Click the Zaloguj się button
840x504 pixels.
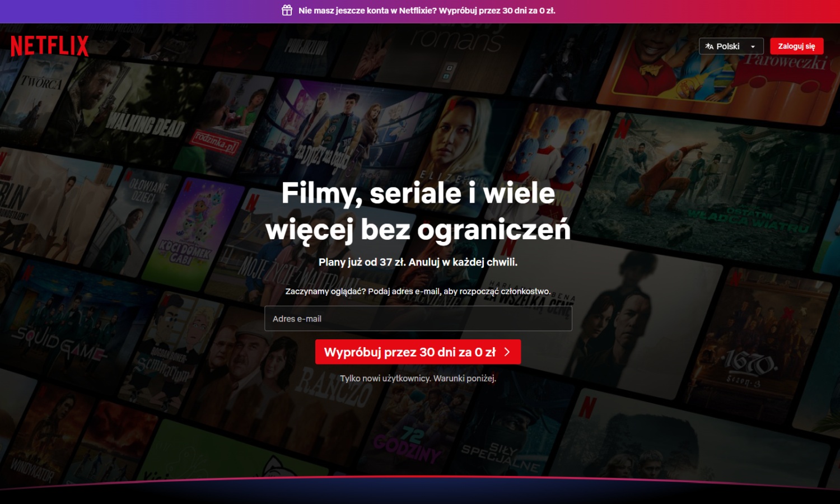796,46
